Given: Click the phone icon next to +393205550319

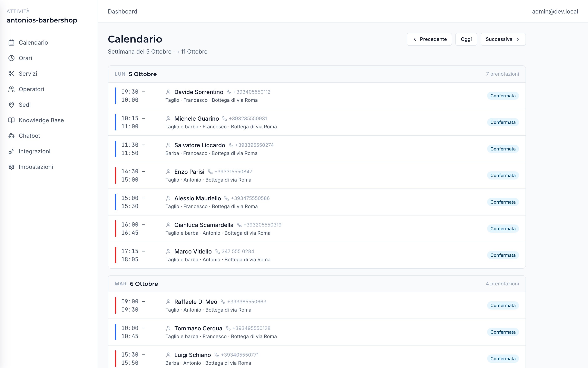Looking at the screenshot, I should coord(239,225).
